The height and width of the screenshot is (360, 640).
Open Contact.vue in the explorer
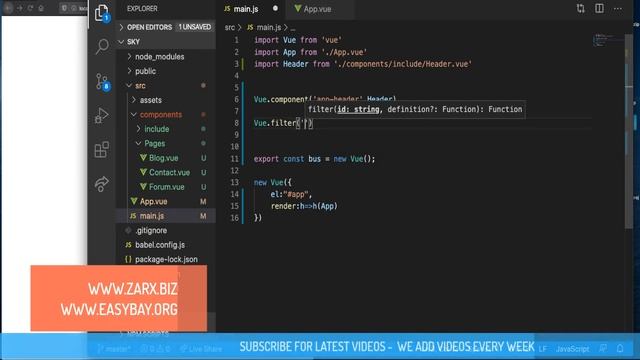tap(169, 173)
